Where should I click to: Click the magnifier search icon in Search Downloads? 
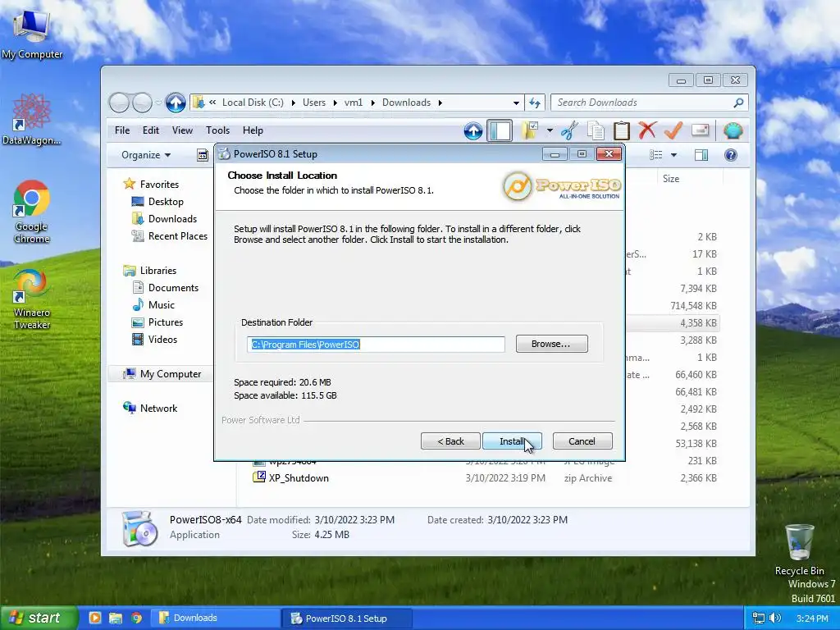coord(738,103)
